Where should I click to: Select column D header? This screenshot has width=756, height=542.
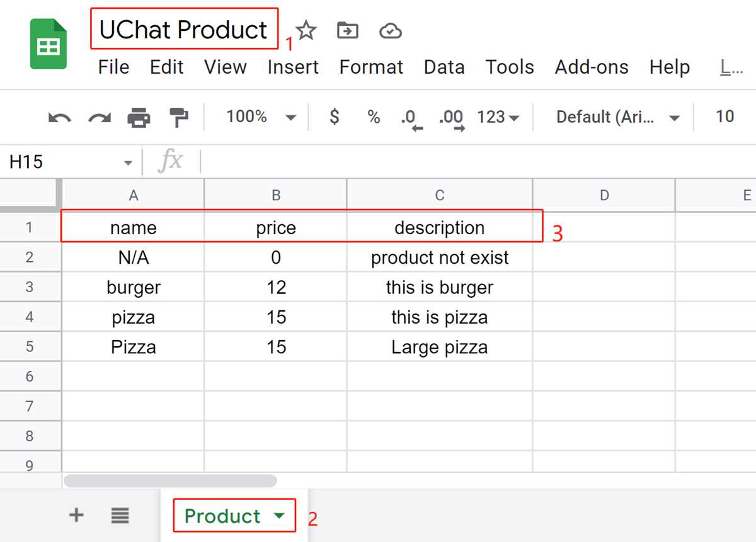[604, 195]
